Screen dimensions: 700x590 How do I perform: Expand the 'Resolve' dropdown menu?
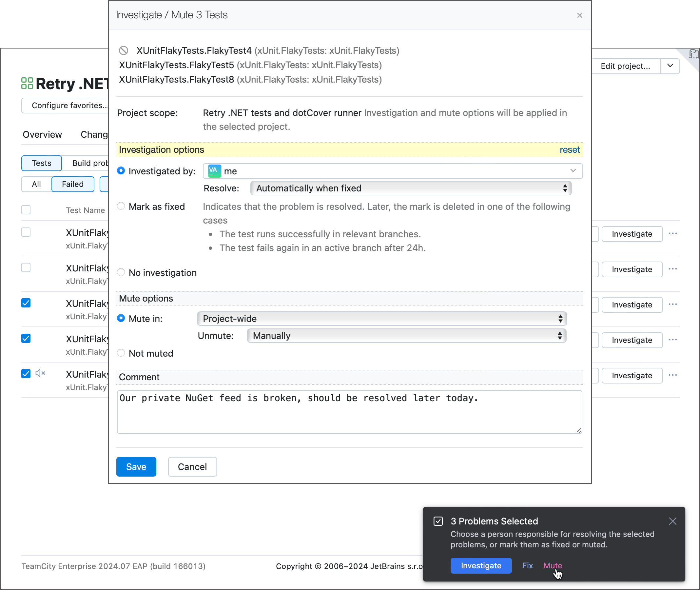click(x=408, y=188)
